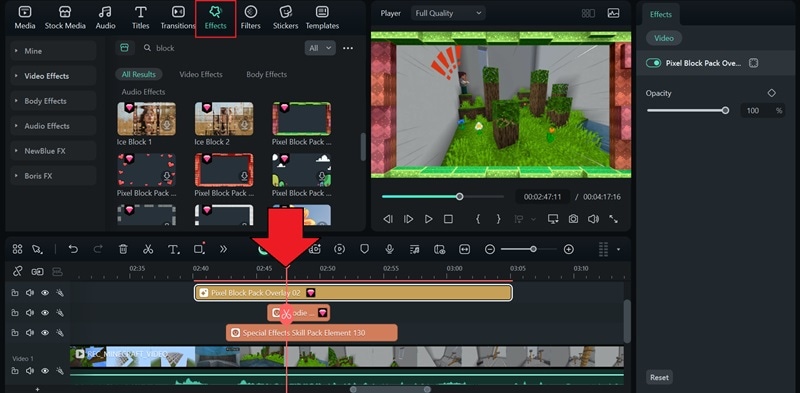Open the Filters tab
The height and width of the screenshot is (393, 800).
tap(251, 18)
